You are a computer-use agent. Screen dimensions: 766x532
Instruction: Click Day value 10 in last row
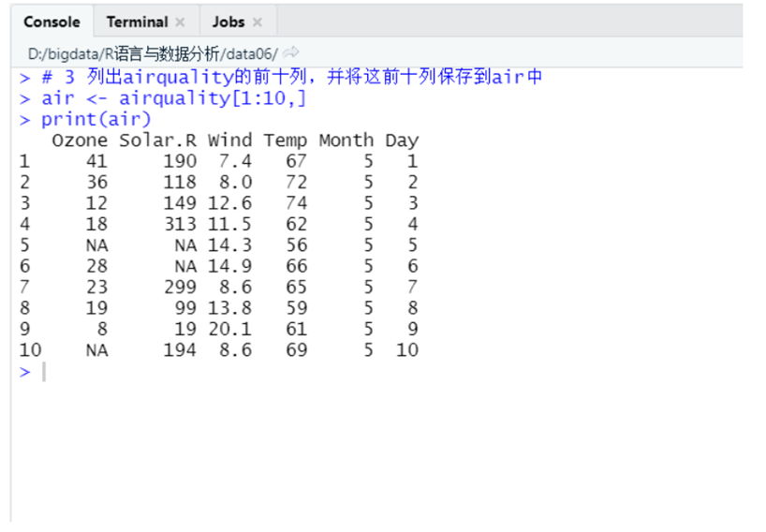[x=407, y=350]
